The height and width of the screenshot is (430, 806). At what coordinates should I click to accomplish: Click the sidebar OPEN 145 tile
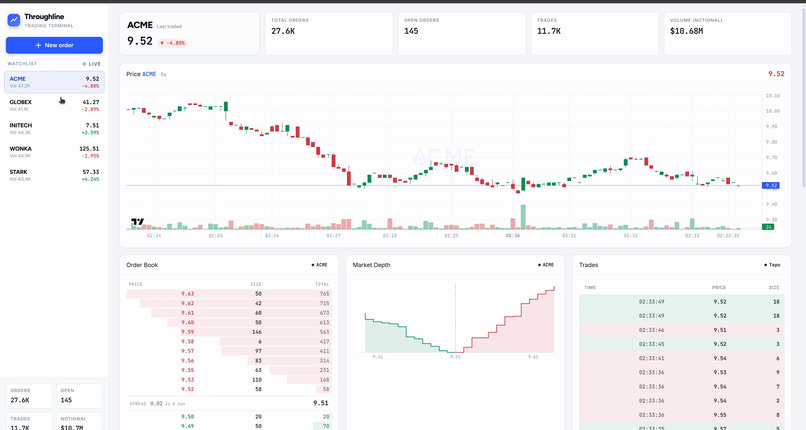coord(79,396)
